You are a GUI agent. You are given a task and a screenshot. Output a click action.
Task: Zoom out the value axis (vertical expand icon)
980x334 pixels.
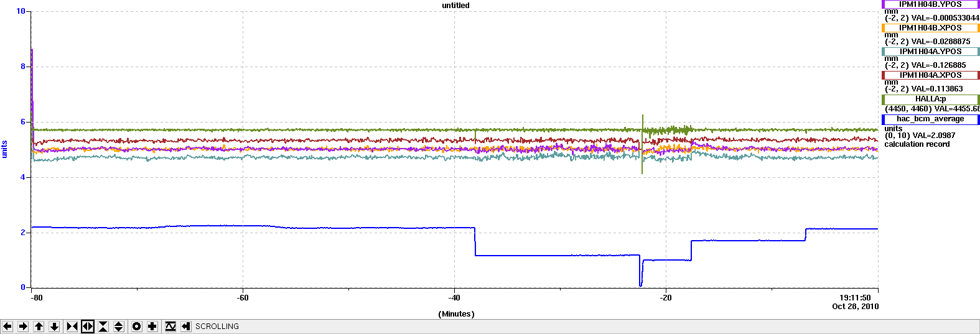[119, 327]
